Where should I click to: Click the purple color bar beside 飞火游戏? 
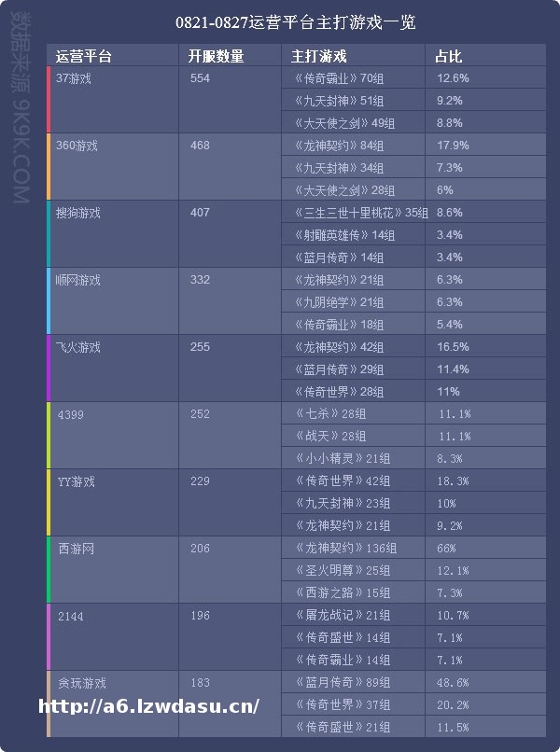pos(49,369)
